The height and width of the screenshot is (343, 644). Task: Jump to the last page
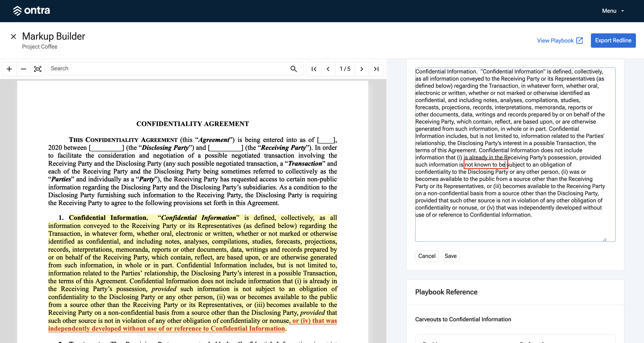pyautogui.click(x=376, y=69)
